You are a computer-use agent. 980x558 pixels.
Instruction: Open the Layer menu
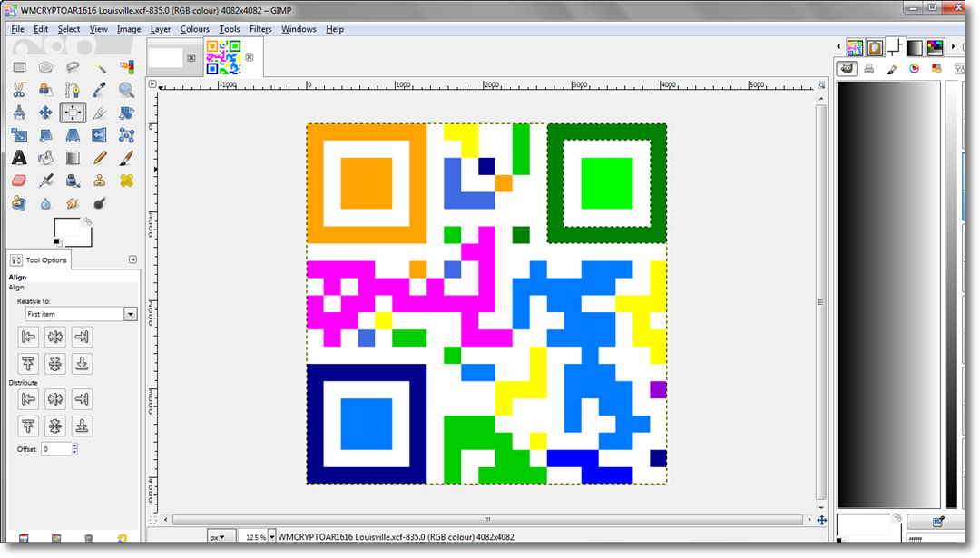tap(160, 29)
